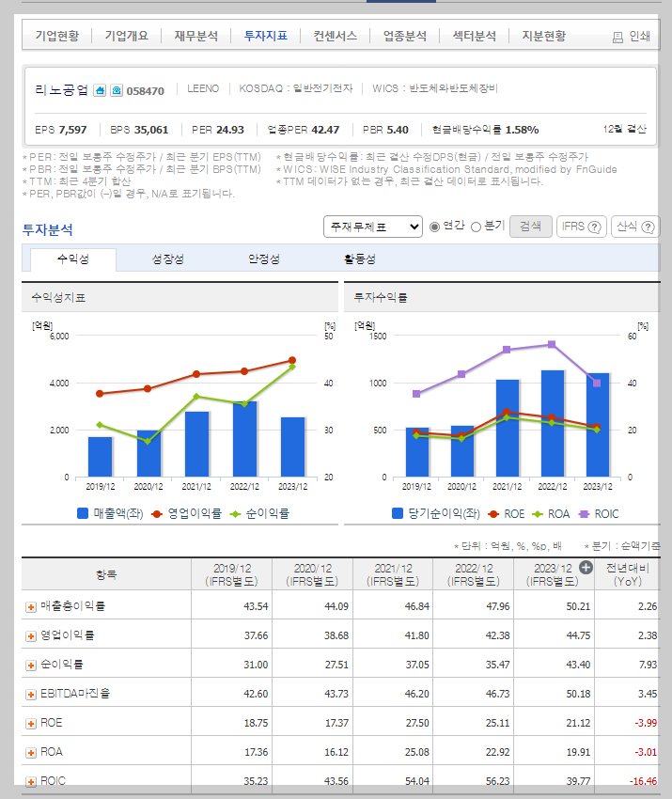The width and height of the screenshot is (672, 799).
Task: Expand the ROIC table row
Action: pos(31,782)
